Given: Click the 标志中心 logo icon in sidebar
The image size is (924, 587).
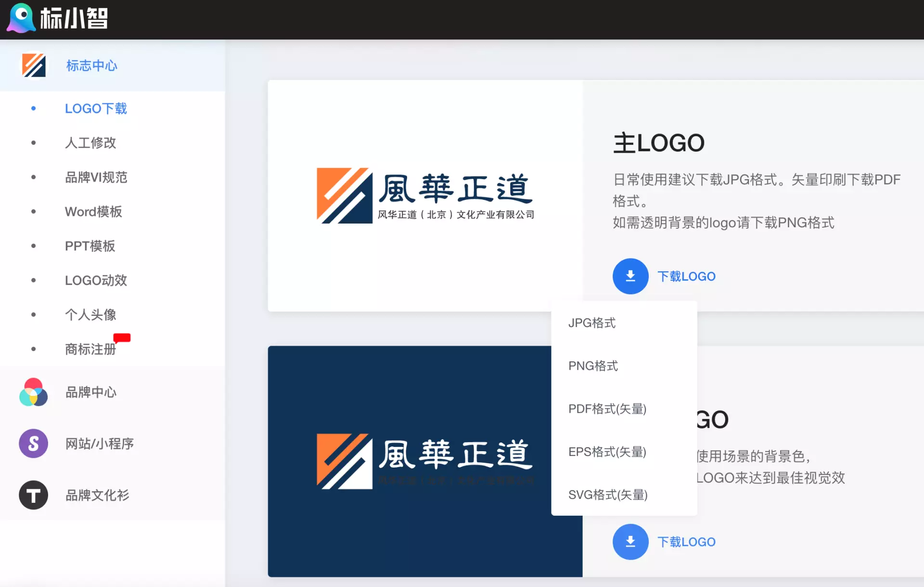Looking at the screenshot, I should coord(34,65).
